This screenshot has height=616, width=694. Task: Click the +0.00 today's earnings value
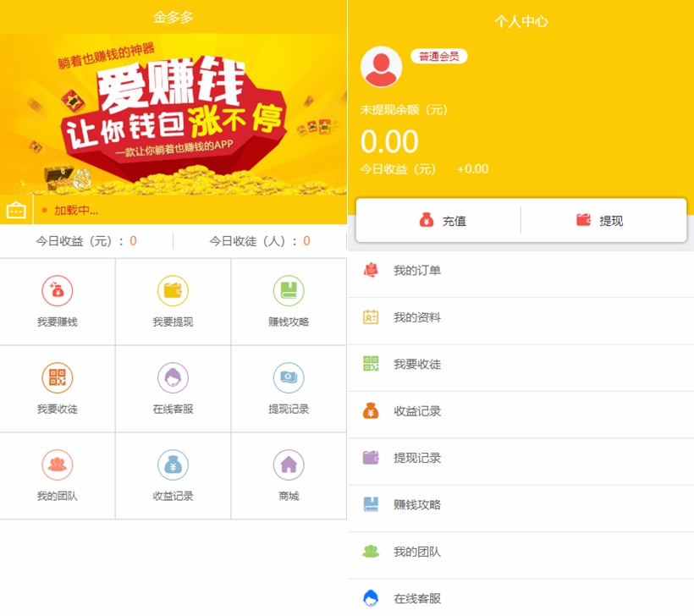(473, 169)
